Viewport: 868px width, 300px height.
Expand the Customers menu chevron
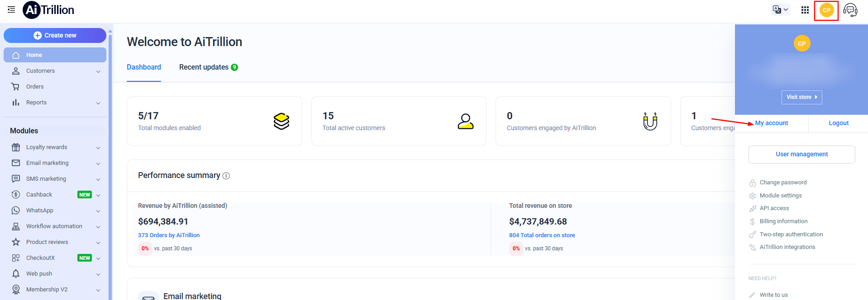[98, 71]
